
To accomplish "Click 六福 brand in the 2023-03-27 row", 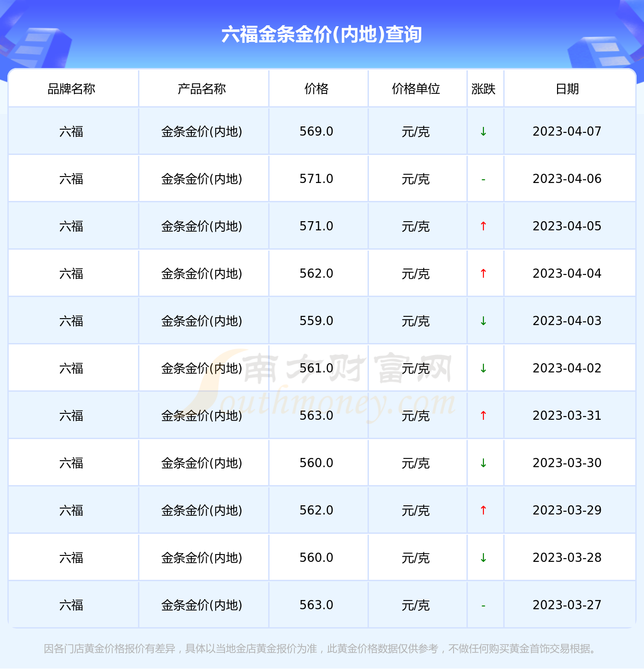I will pos(71,606).
